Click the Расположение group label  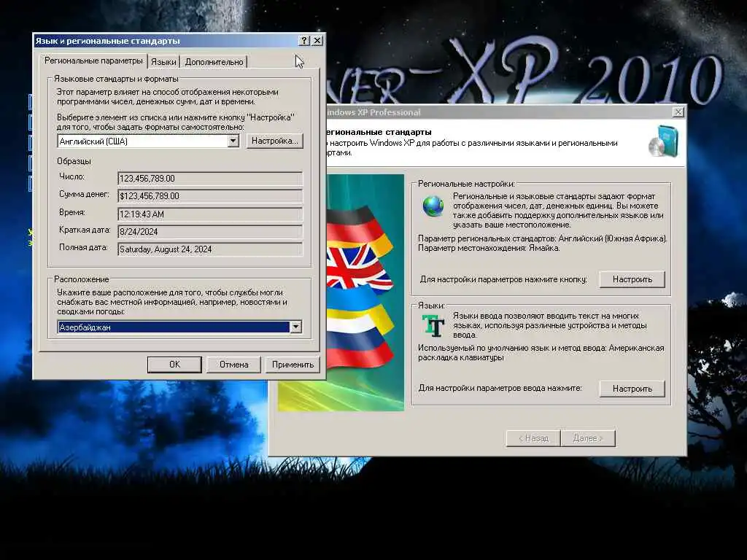[x=82, y=279]
